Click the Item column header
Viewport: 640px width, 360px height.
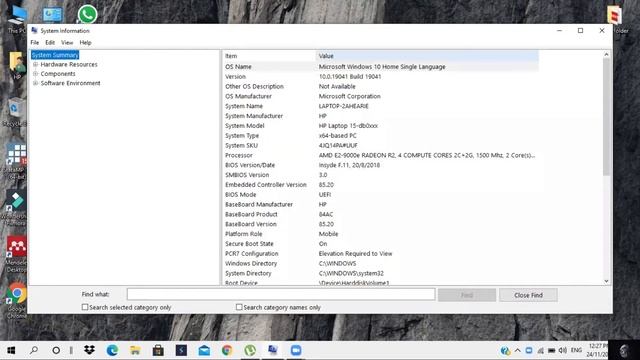coord(269,56)
